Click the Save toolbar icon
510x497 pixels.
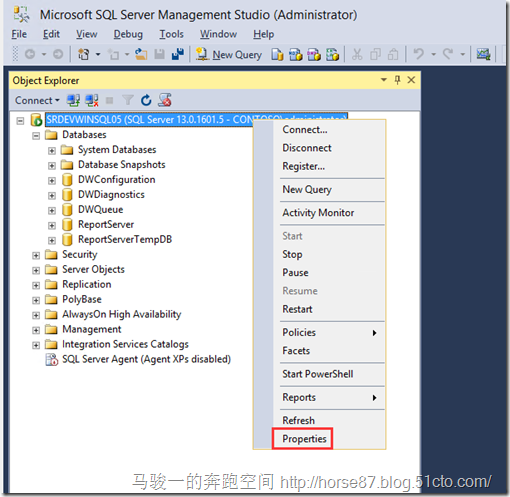(x=160, y=54)
